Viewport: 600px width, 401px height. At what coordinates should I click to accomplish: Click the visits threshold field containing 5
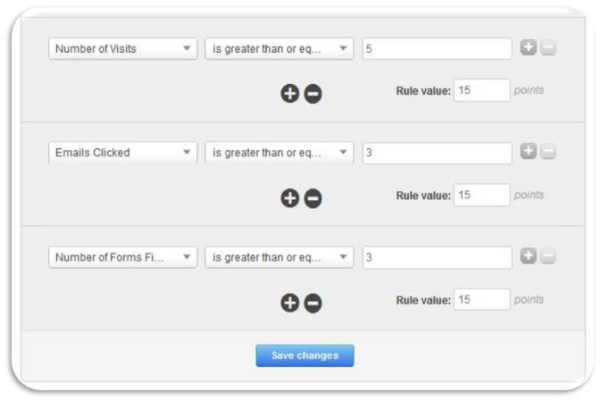tap(437, 49)
